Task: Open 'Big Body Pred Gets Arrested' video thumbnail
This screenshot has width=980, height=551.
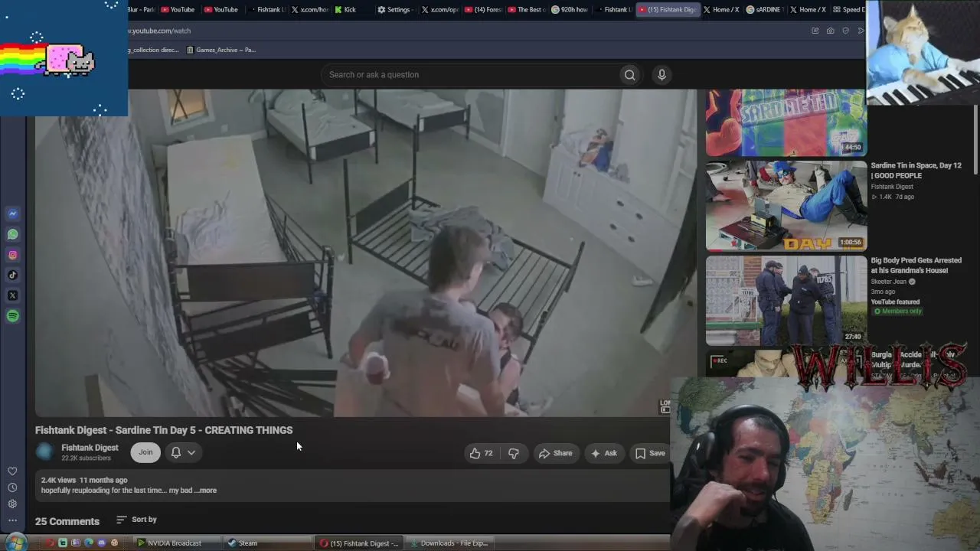Action: coord(786,300)
